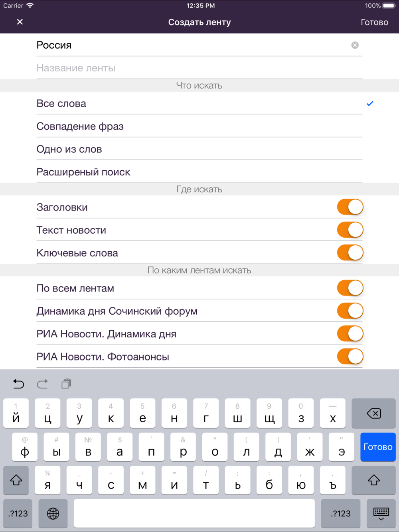This screenshot has width=399, height=532.
Task: Choose Одно из слов search mode
Action: pyautogui.click(x=199, y=149)
